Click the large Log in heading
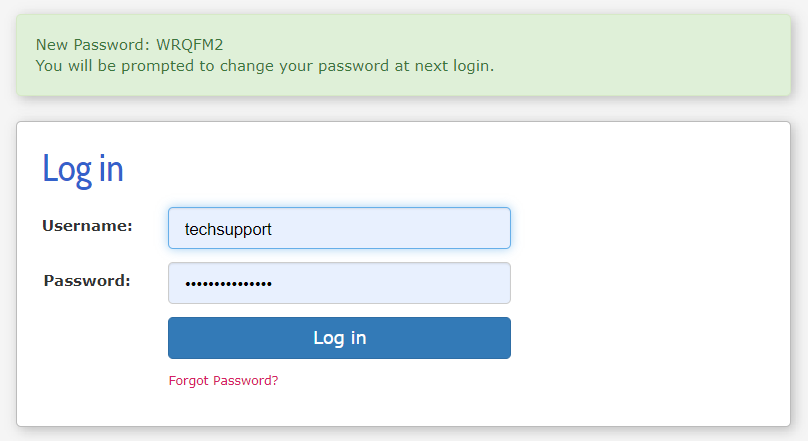 82,169
